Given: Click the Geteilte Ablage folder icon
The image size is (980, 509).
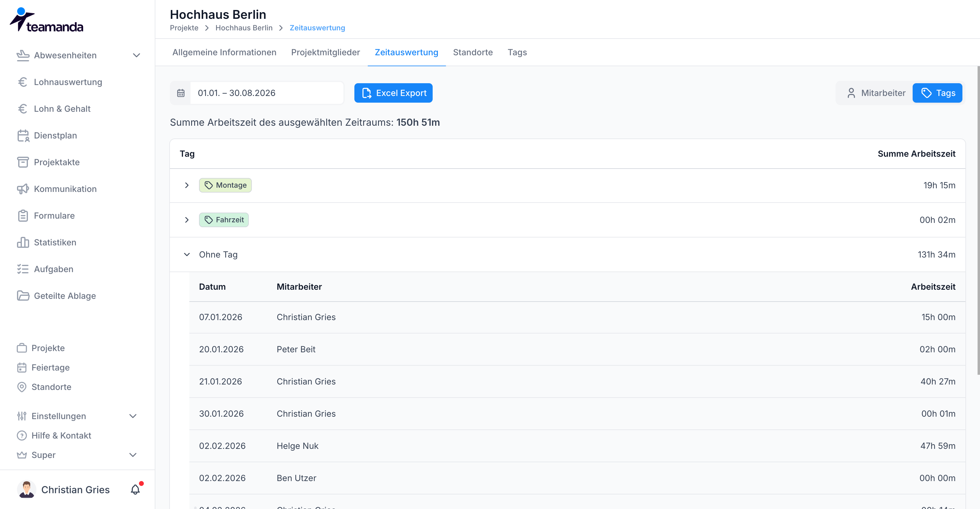Looking at the screenshot, I should [x=23, y=296].
